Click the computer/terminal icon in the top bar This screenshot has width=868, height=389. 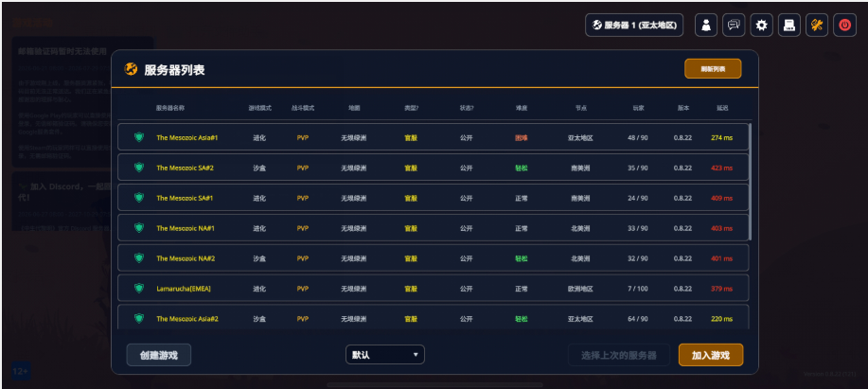[x=788, y=25]
